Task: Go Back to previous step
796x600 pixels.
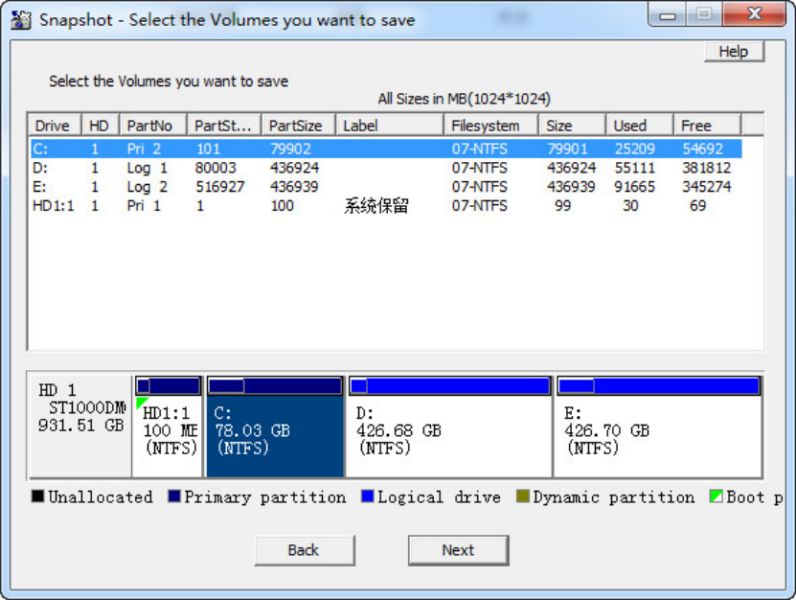Action: click(x=304, y=550)
